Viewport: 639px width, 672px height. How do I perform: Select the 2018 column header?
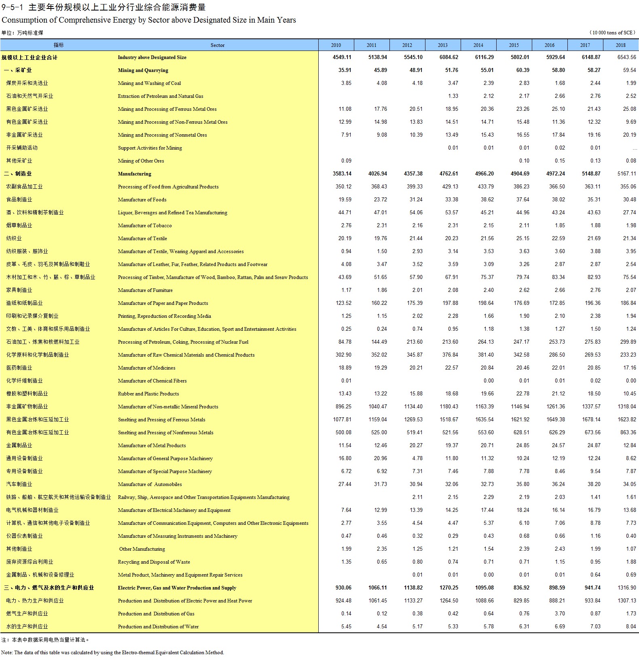point(621,45)
